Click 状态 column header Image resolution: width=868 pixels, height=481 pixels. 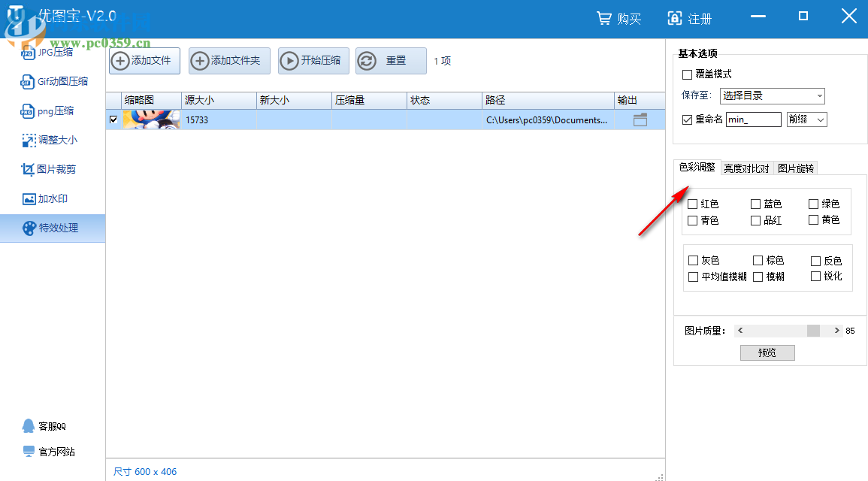click(x=444, y=100)
